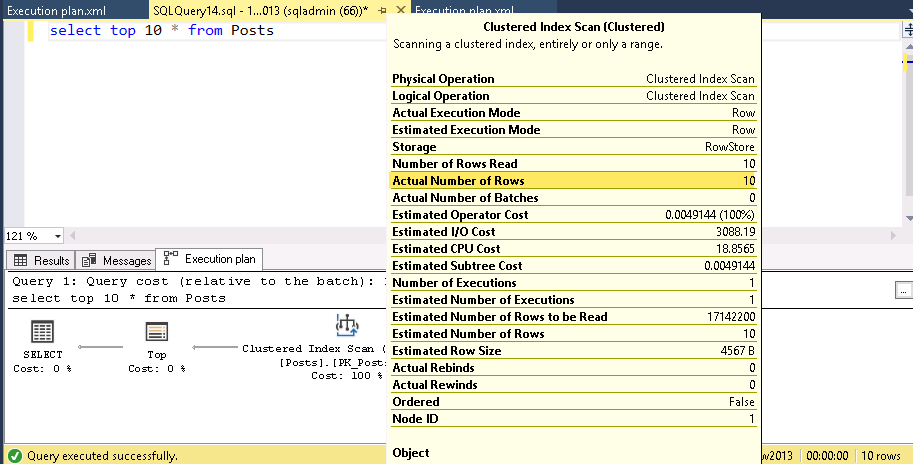Select the Execution plan results tab
913x464 pixels.
210,259
